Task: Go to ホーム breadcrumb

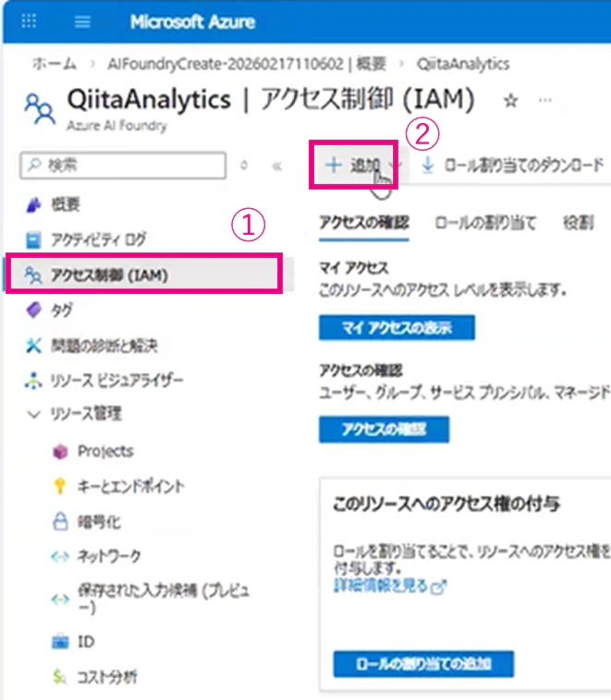Action: tap(54, 65)
